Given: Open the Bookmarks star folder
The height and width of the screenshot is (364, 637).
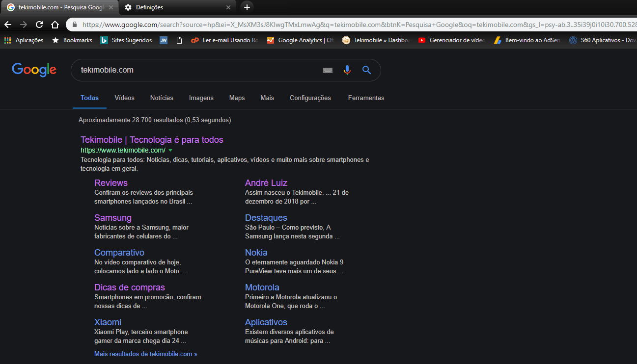Looking at the screenshot, I should click(x=72, y=40).
